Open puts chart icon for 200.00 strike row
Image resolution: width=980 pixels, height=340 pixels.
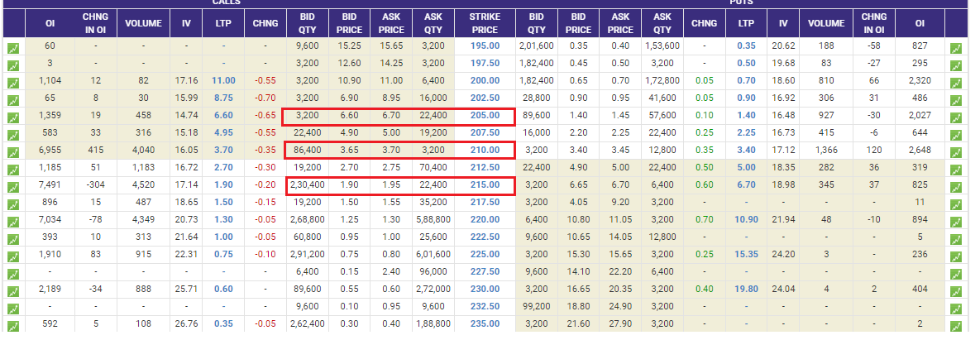point(956,82)
